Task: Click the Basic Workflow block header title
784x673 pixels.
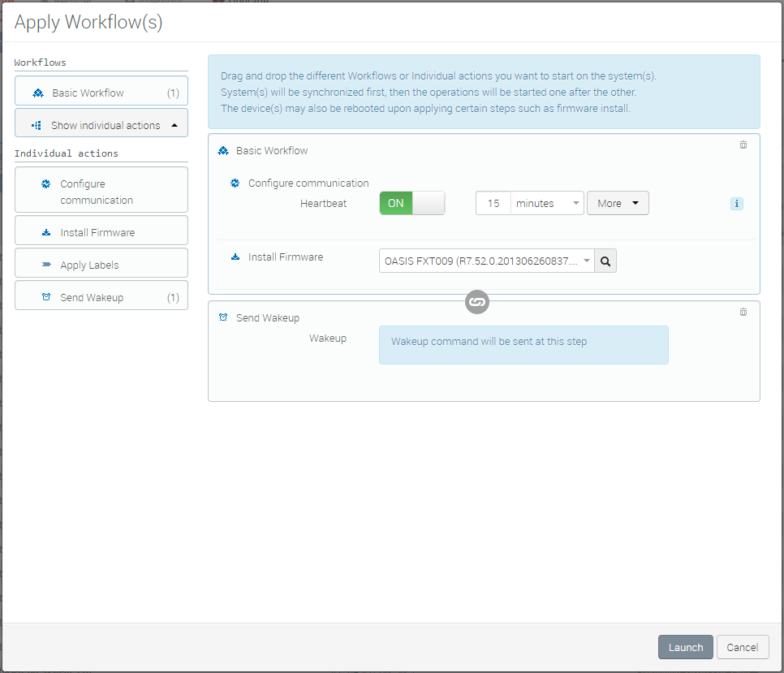Action: [272, 151]
